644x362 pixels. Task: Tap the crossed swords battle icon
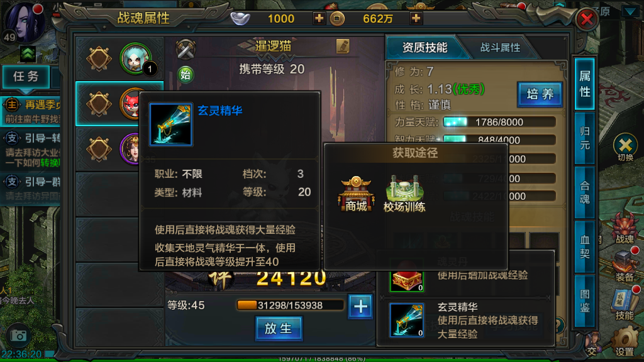pyautogui.click(x=186, y=49)
